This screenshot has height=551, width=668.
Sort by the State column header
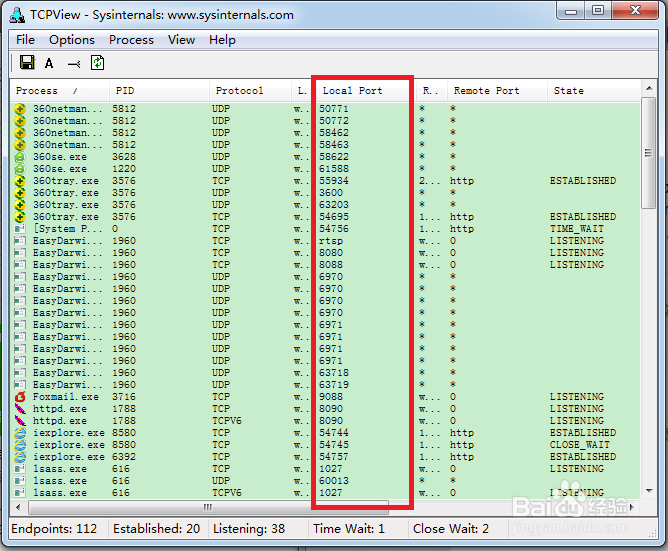[x=594, y=90]
